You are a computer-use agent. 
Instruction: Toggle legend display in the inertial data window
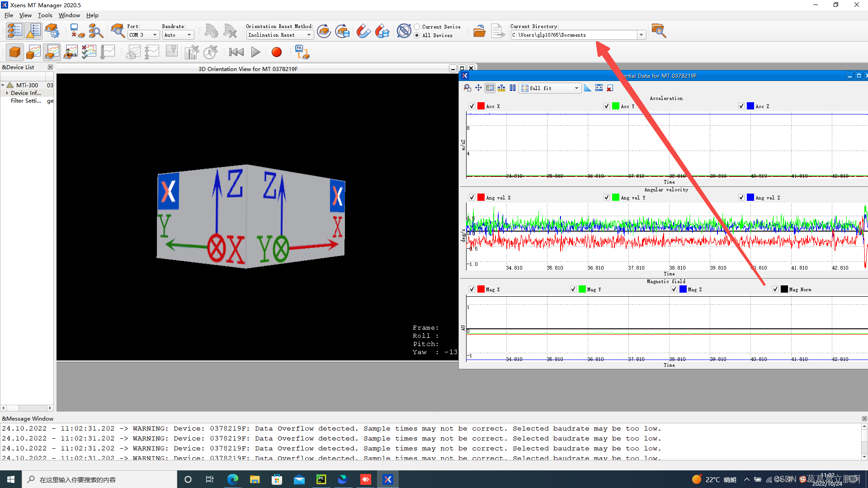[490, 88]
